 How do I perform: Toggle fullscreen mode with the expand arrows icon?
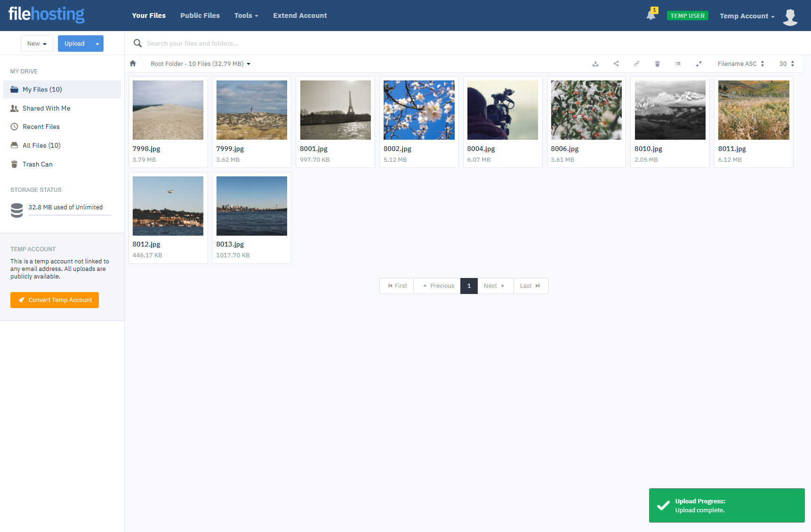pos(699,64)
